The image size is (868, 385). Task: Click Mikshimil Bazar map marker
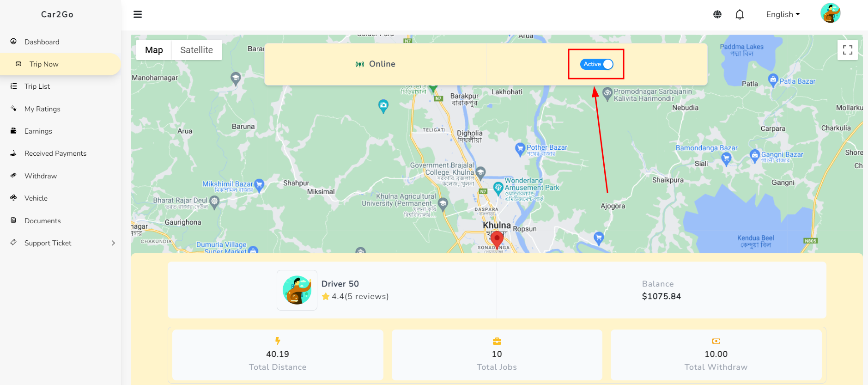click(259, 185)
